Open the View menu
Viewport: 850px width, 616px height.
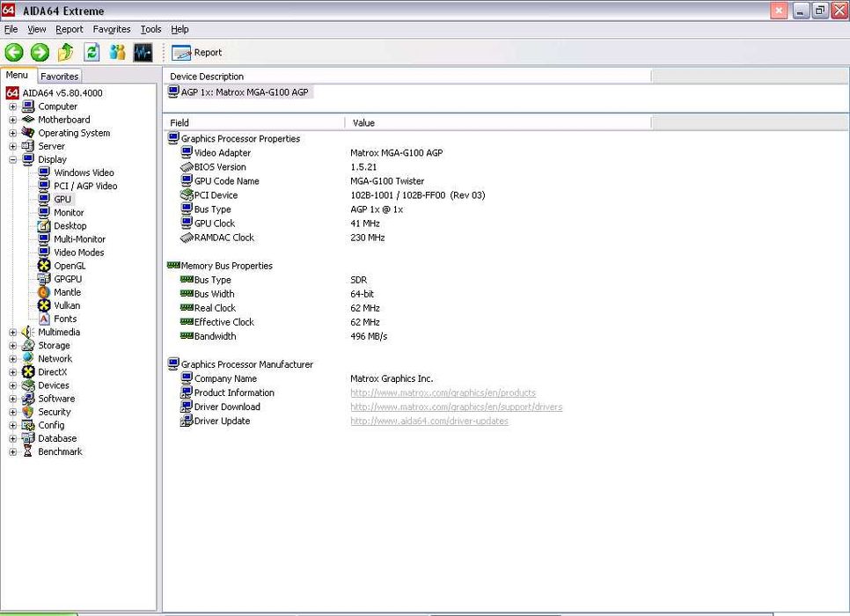37,29
